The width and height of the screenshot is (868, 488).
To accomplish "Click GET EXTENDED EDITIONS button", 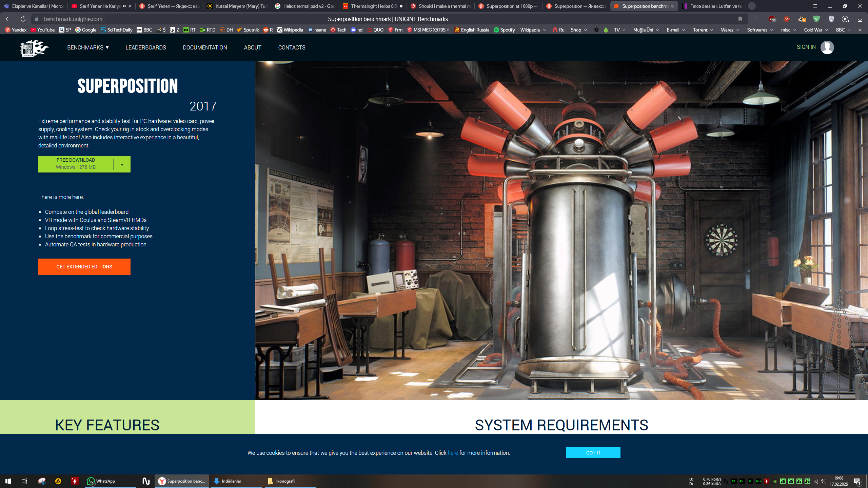I will (x=84, y=267).
